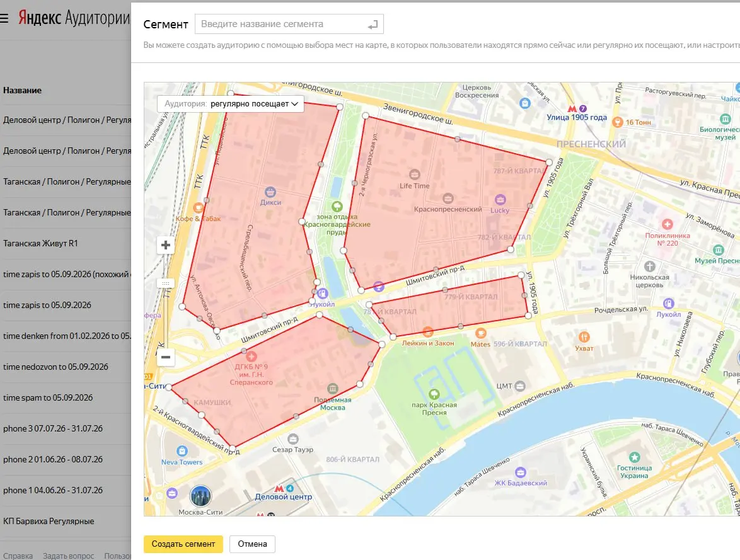740x560 pixels.
Task: Open the Аудитория dropdown on the map
Action: click(231, 104)
